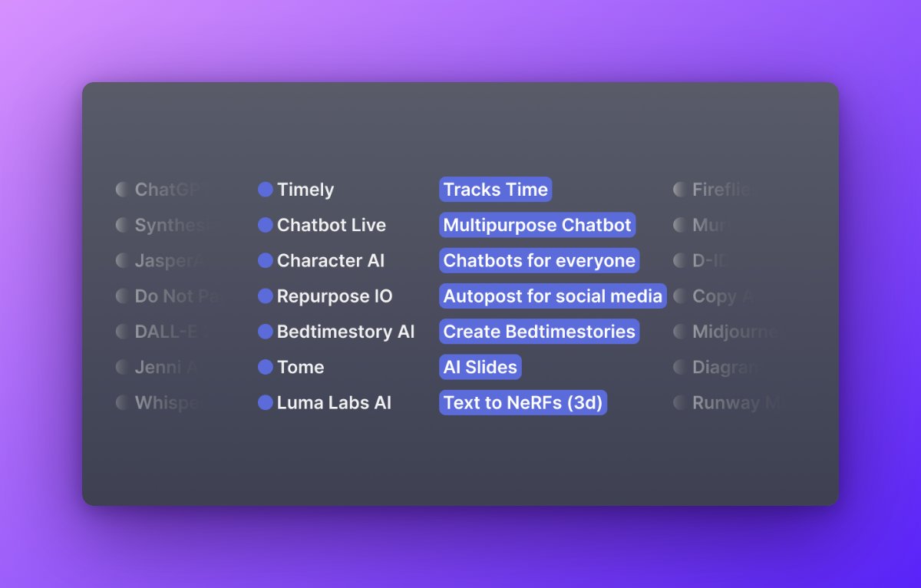Click the faded dot beside DALL-E
The image size is (921, 588).
122,332
